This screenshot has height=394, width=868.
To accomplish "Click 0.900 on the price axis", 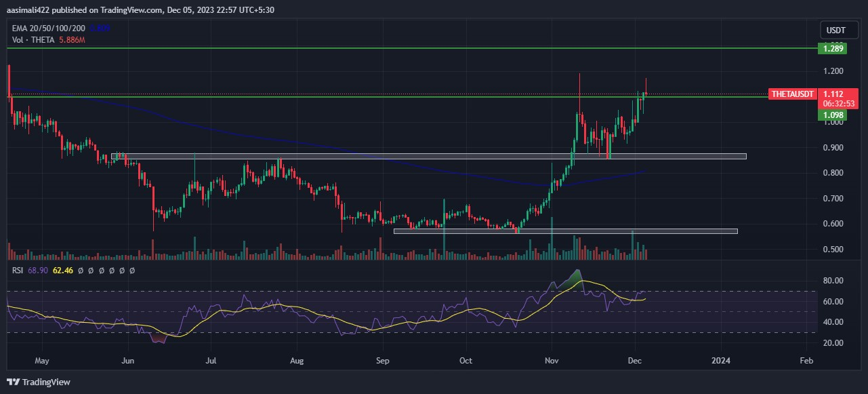I will 833,148.
